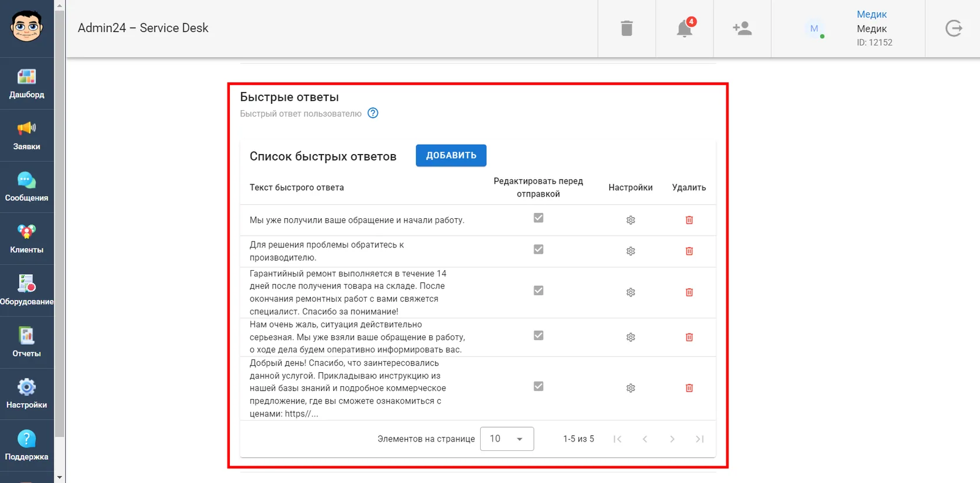Click the add user icon in header
The width and height of the screenshot is (980, 483).
tap(742, 28)
